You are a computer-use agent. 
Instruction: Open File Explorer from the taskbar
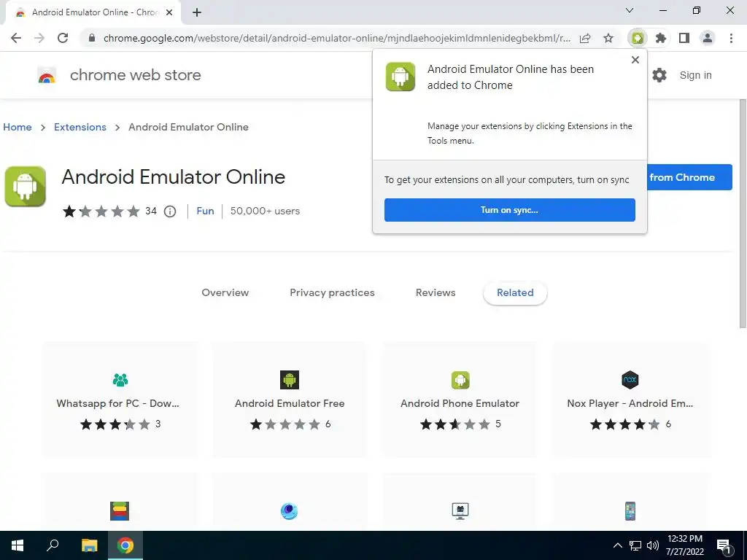click(x=89, y=545)
